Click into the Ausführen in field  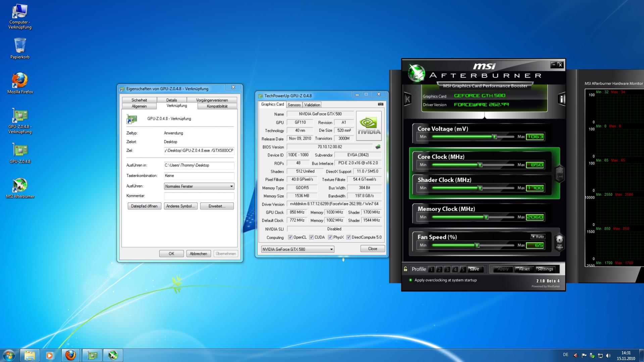(199, 165)
